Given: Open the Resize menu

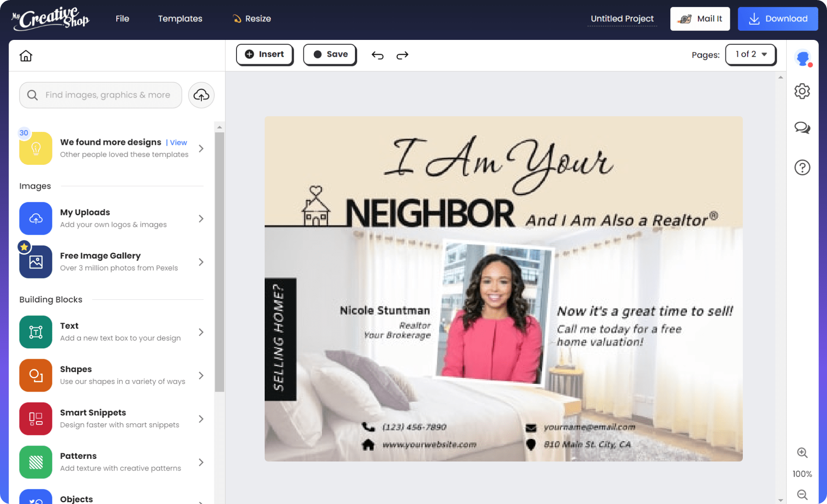Looking at the screenshot, I should click(252, 19).
